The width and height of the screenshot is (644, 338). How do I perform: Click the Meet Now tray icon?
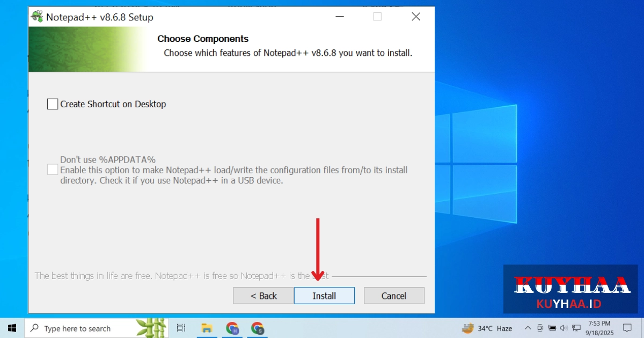point(540,328)
